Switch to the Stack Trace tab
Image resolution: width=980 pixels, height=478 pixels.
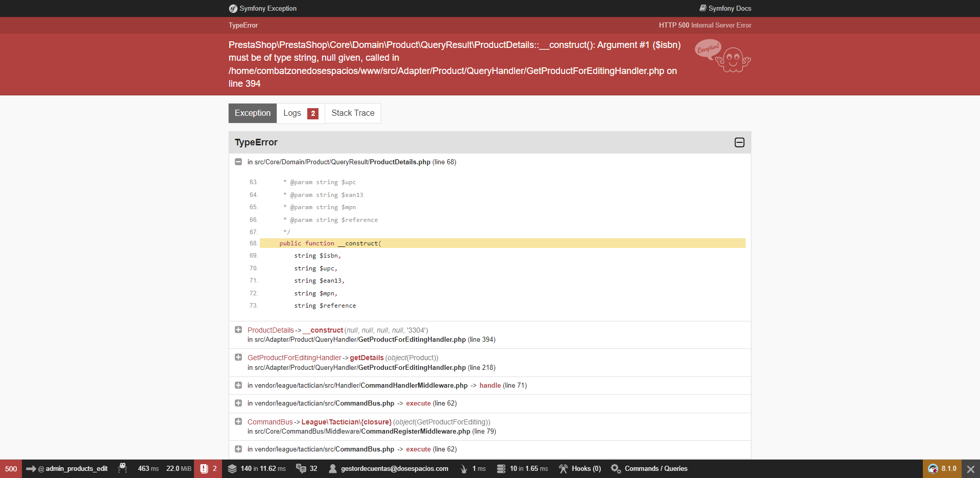[353, 113]
